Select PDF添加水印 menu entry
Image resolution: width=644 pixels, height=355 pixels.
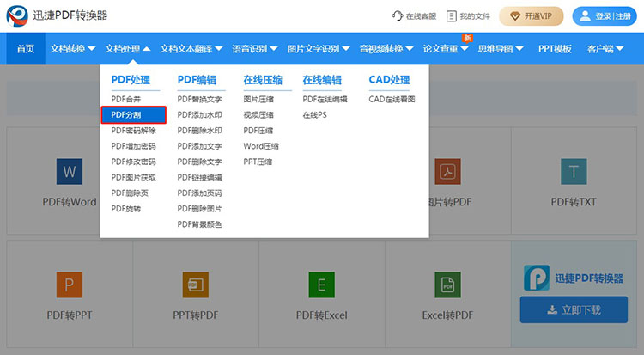[x=199, y=115]
